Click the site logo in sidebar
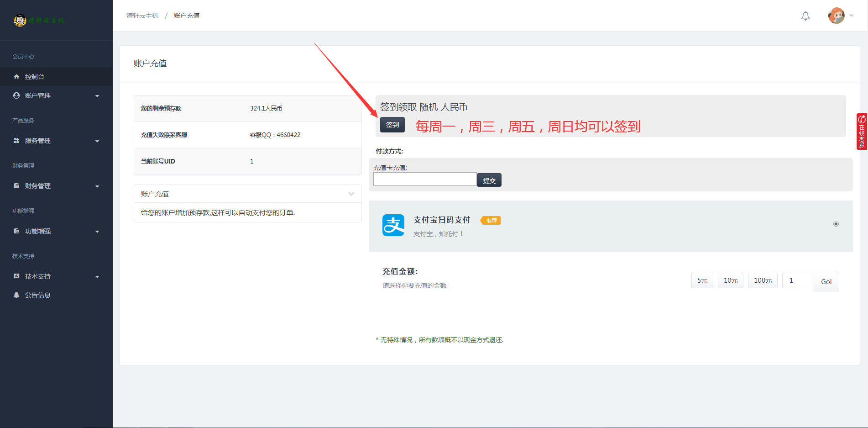The width and height of the screenshot is (868, 428). (x=39, y=21)
